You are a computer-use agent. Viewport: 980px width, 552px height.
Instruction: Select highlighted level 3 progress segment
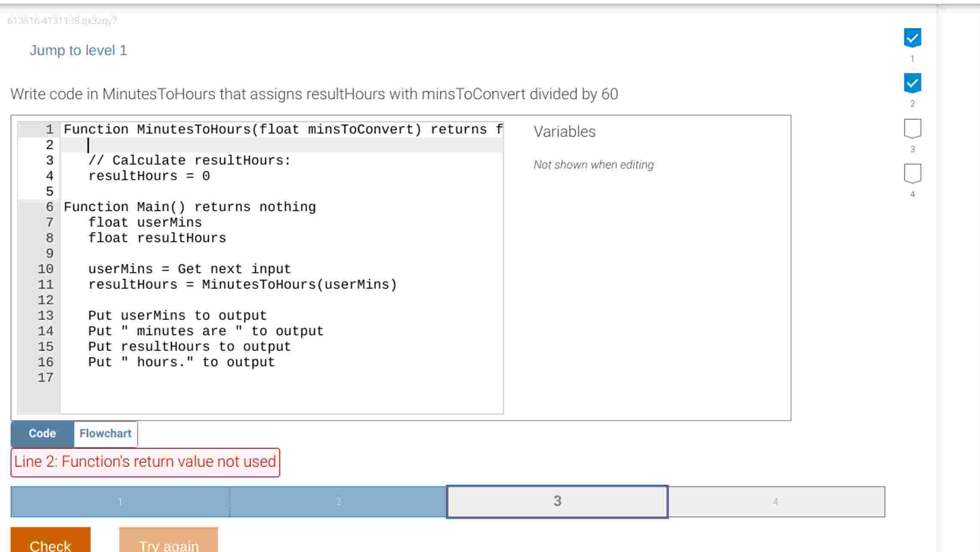557,501
